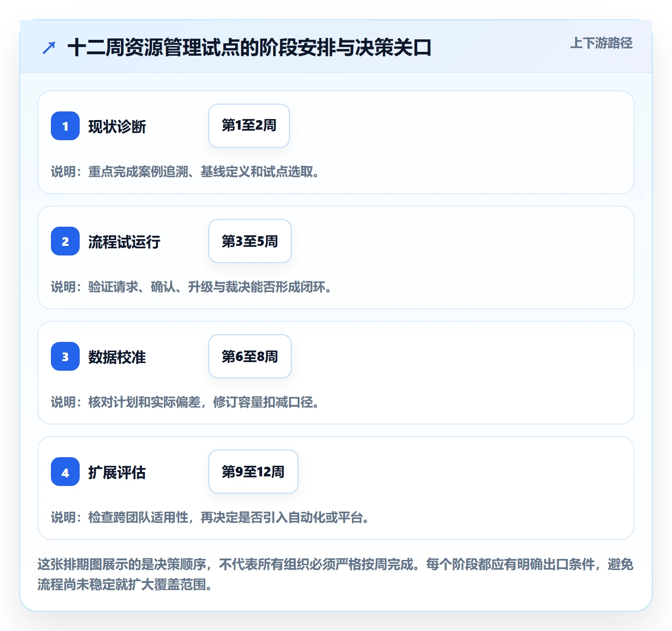Click the step 3 number badge
Image resolution: width=672 pixels, height=631 pixels.
tap(65, 356)
